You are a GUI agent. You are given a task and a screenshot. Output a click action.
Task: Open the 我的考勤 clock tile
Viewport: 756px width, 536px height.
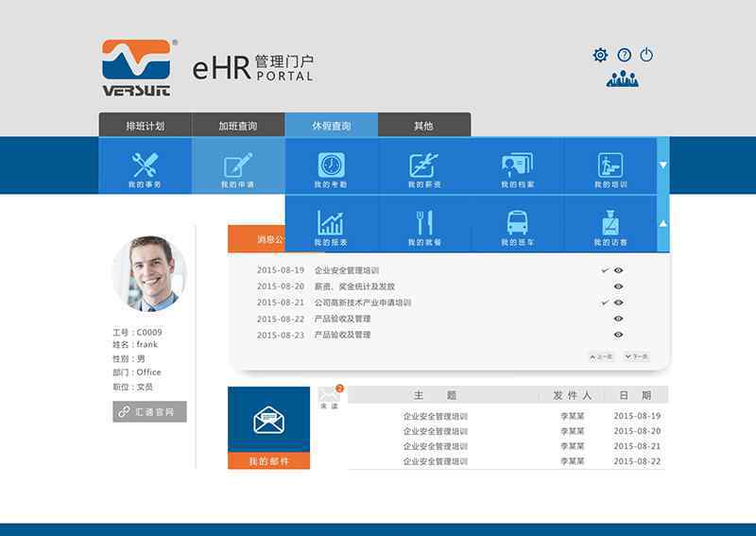(x=332, y=166)
